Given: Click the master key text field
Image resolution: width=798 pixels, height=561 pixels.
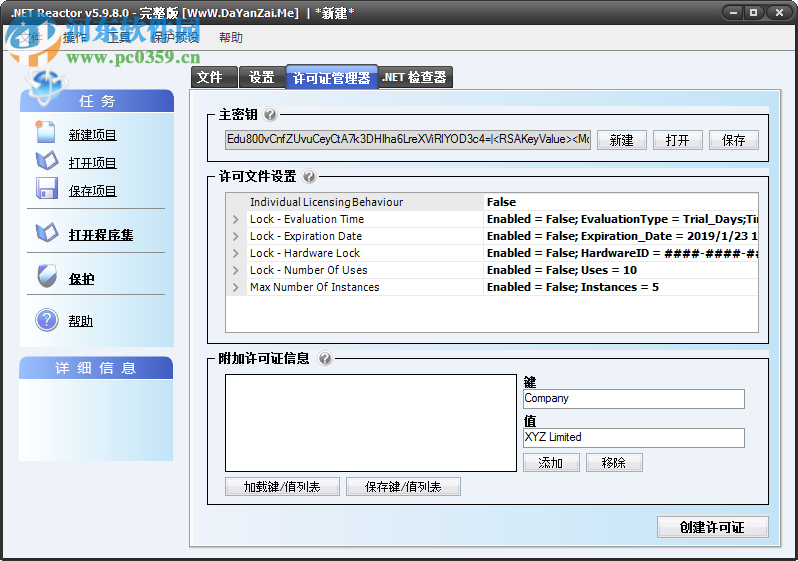Looking at the screenshot, I should (x=408, y=139).
